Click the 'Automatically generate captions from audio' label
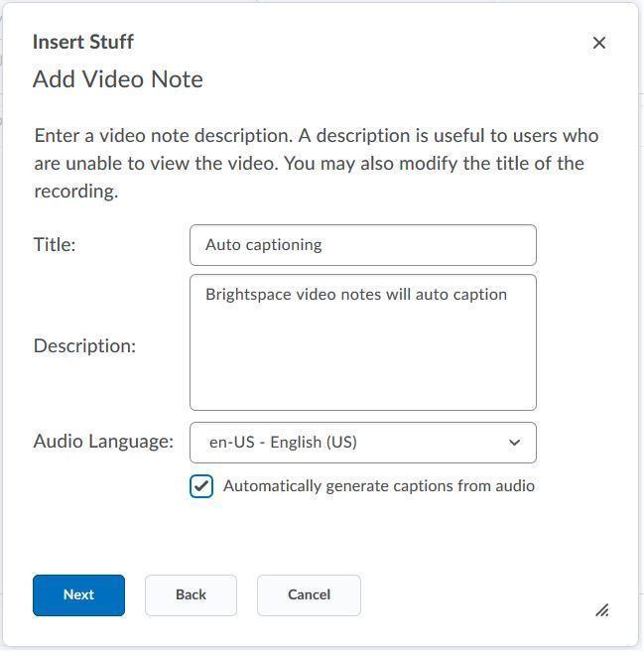The width and height of the screenshot is (644, 652). 378,486
